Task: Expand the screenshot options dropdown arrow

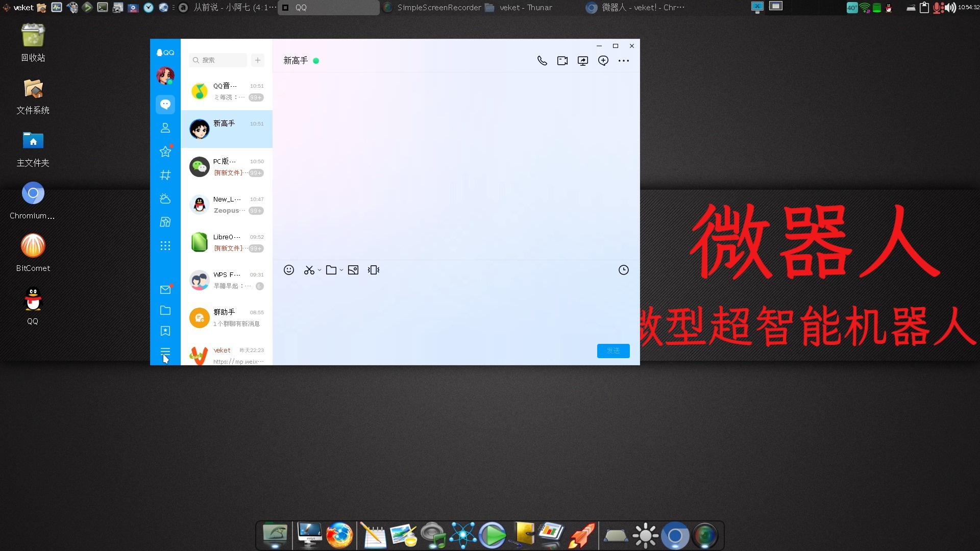Action: point(320,270)
